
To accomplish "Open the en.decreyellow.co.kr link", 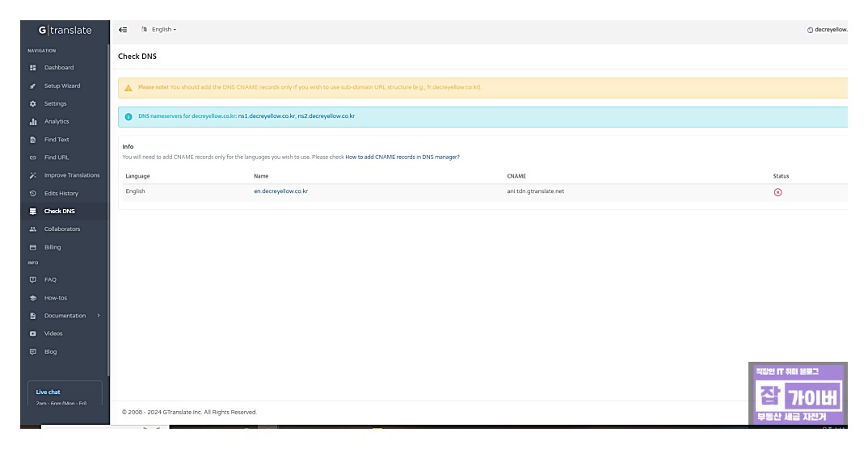I will 280,191.
